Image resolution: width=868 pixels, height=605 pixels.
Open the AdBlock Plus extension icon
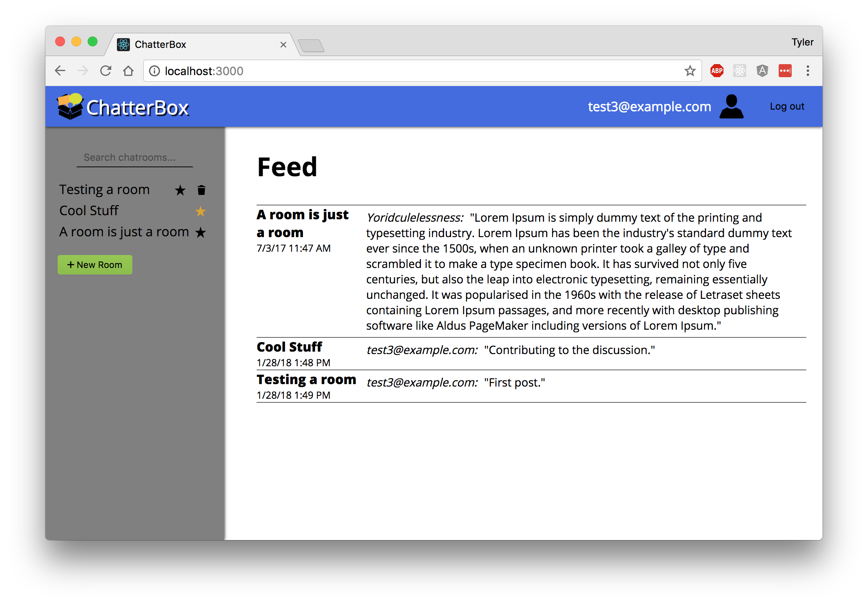click(716, 70)
